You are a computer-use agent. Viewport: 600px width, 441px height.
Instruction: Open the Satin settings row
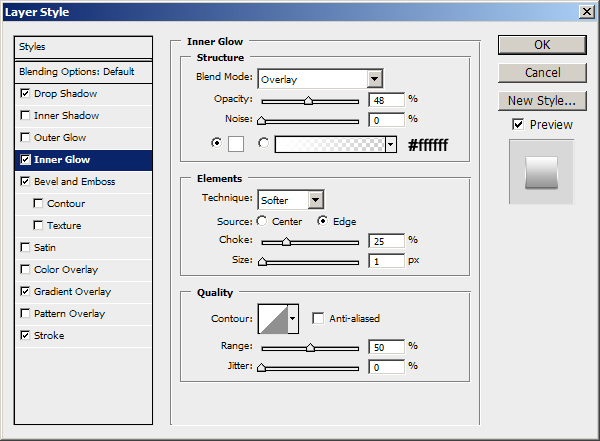coord(83,248)
